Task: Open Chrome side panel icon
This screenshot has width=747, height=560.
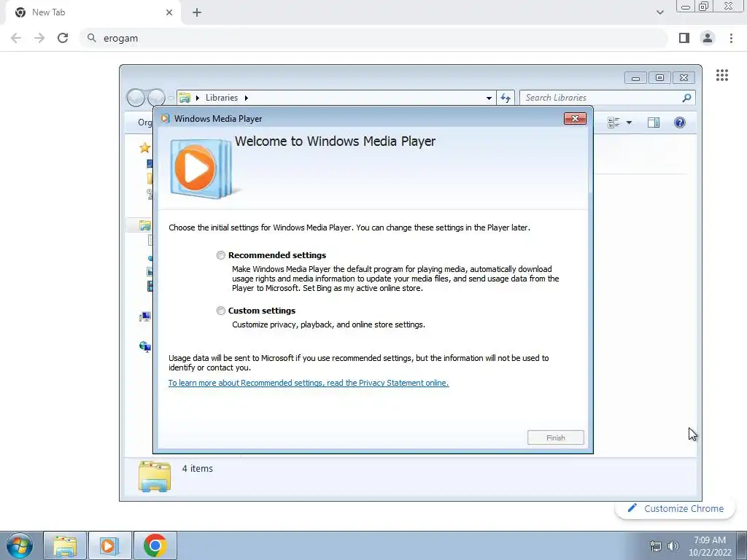Action: coord(684,38)
